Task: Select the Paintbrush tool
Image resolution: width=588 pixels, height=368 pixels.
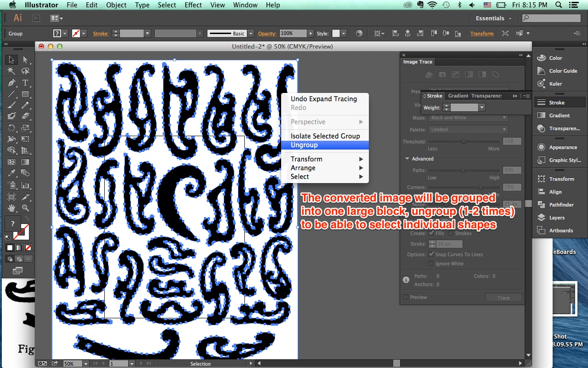Action: pyautogui.click(x=12, y=105)
